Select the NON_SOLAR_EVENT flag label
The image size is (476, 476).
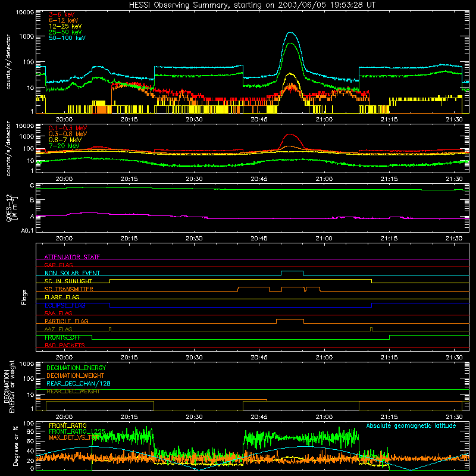click(x=72, y=273)
